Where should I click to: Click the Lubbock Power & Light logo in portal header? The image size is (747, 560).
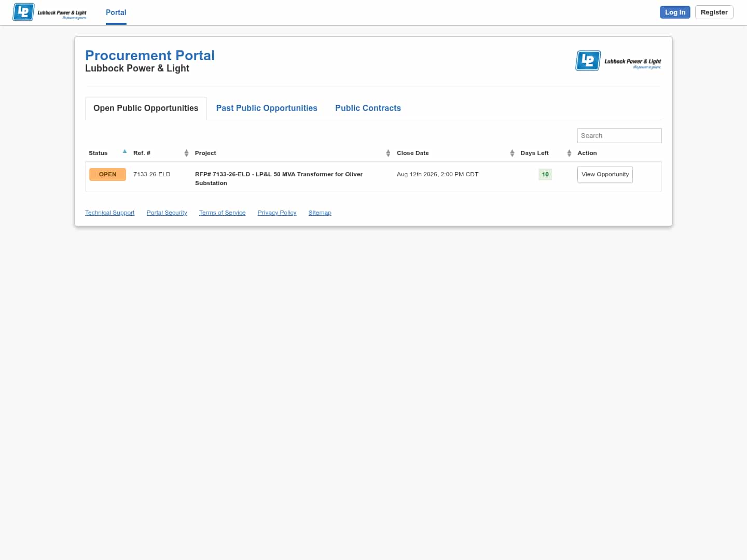tap(618, 61)
